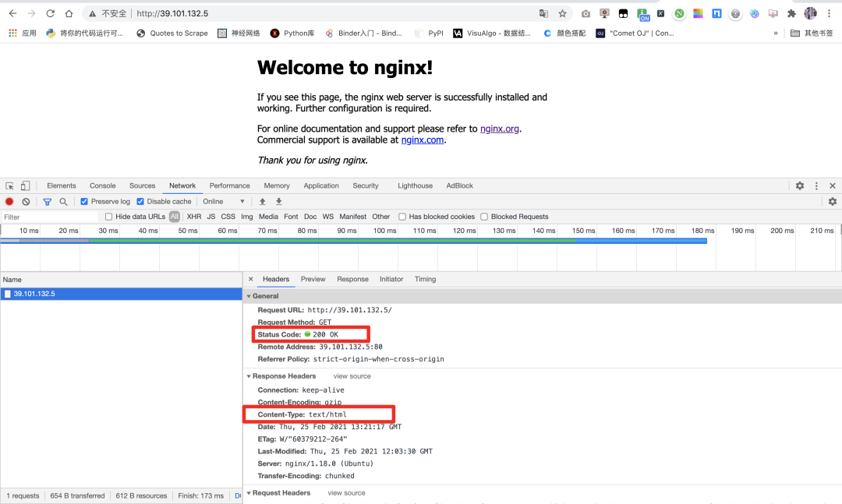
Task: Select the All request type filter
Action: tap(175, 217)
